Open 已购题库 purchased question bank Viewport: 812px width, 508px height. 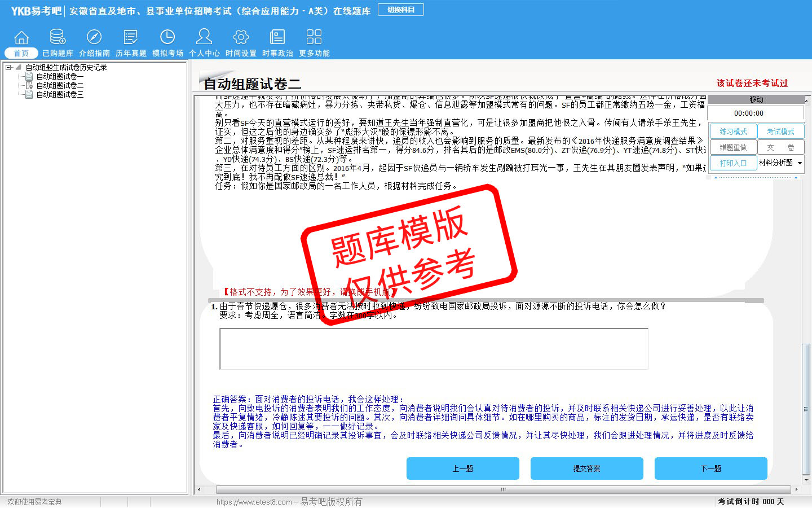58,38
